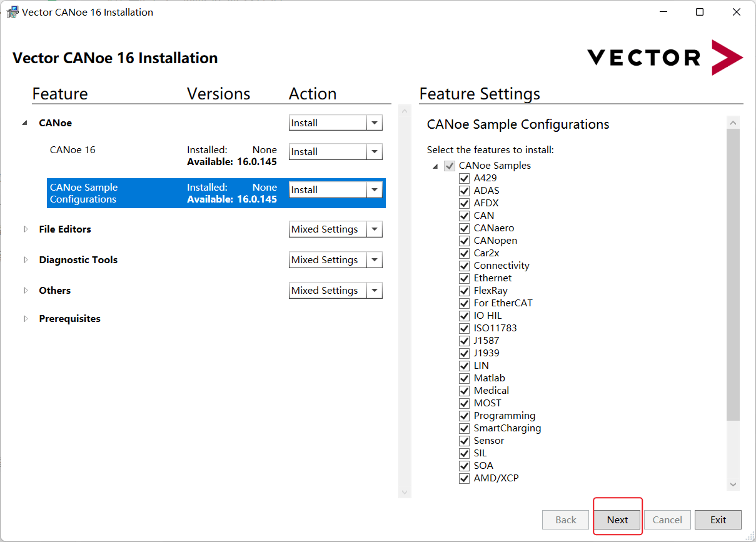Disable the Matlab sample checkbox
The width and height of the screenshot is (756, 542).
tap(464, 378)
